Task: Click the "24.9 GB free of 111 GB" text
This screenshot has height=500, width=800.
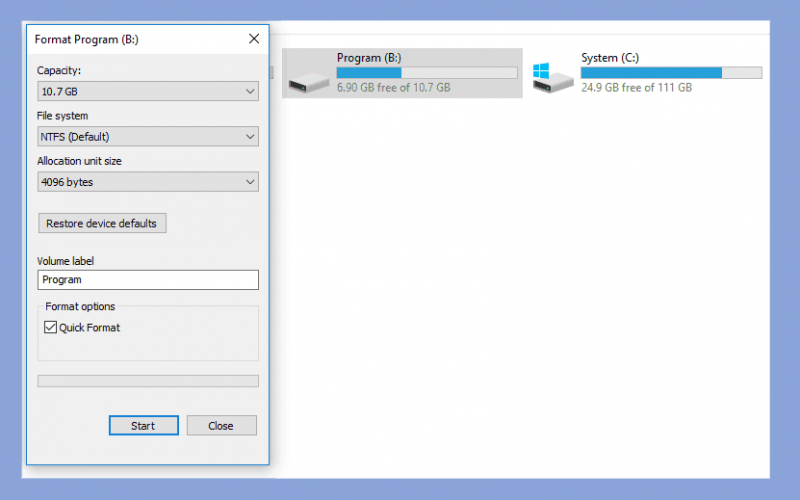Action: tap(636, 88)
